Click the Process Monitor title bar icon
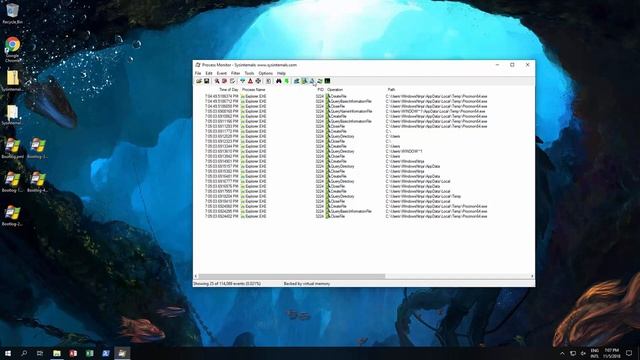The height and width of the screenshot is (360, 640). (198, 65)
